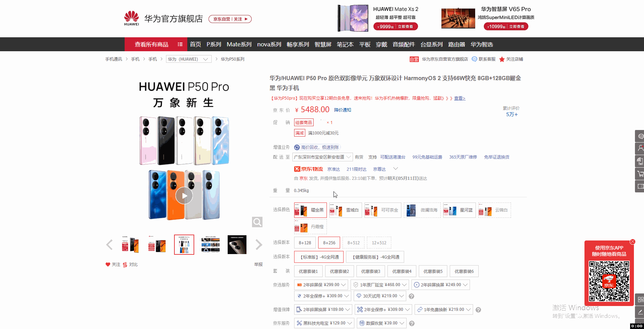Open 2年全保修+ ¥309.00 京选服务 dropdown
Screen dimensions: 644x329
[x=323, y=296]
